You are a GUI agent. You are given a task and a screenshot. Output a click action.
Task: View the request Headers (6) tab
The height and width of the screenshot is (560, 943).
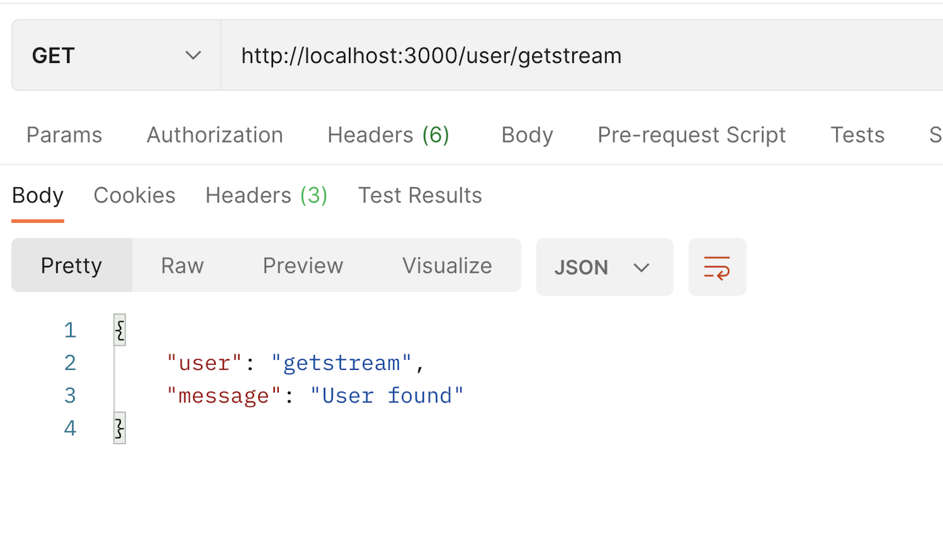388,134
